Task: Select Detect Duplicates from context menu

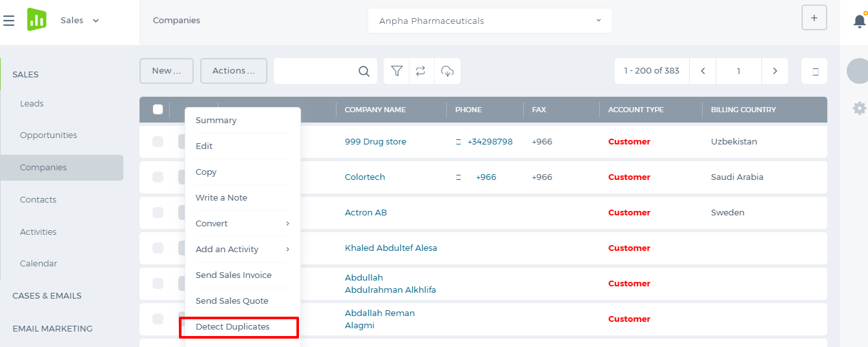Action: 232,326
